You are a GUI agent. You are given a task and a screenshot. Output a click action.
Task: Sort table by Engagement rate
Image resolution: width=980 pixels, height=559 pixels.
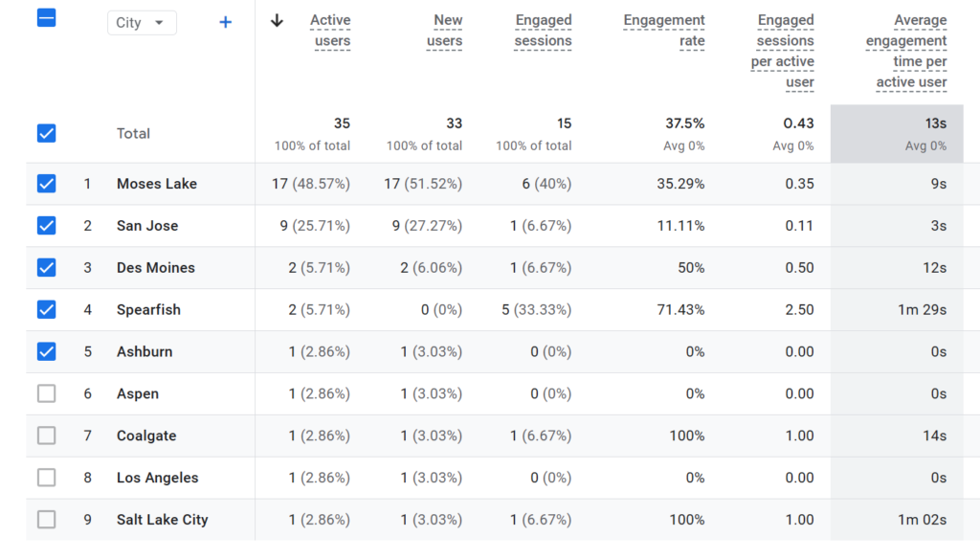tap(664, 31)
